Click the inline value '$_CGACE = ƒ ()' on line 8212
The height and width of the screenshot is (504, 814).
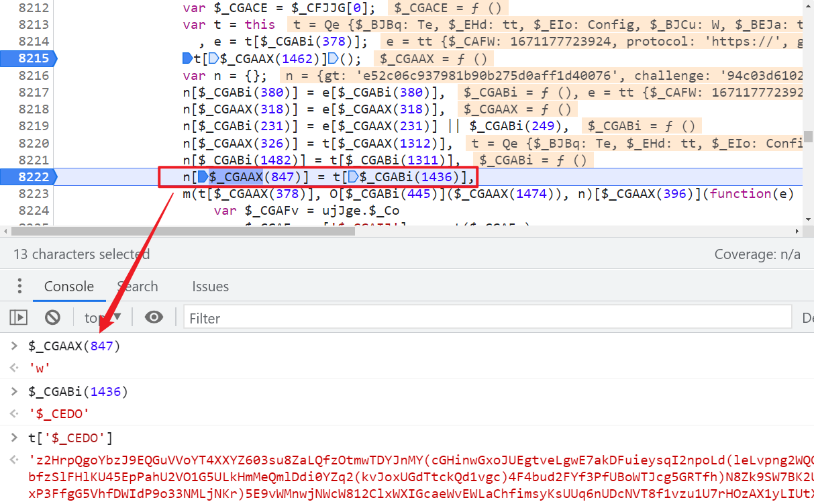pos(448,8)
